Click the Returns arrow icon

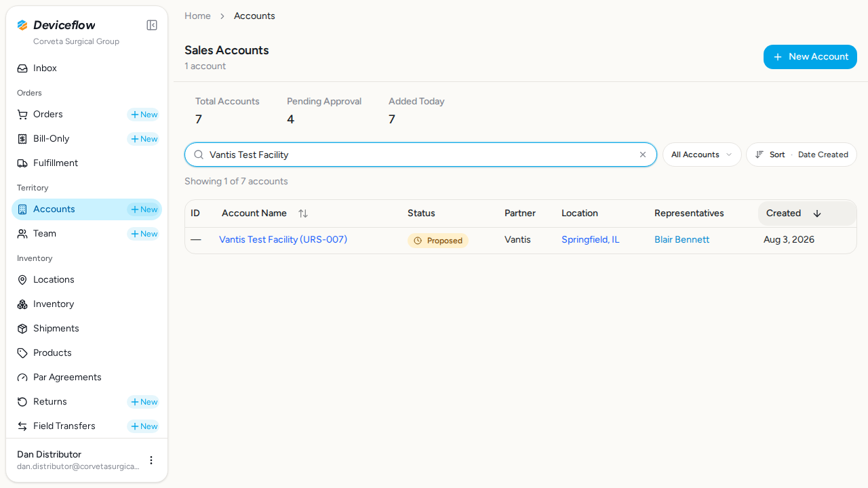click(22, 402)
